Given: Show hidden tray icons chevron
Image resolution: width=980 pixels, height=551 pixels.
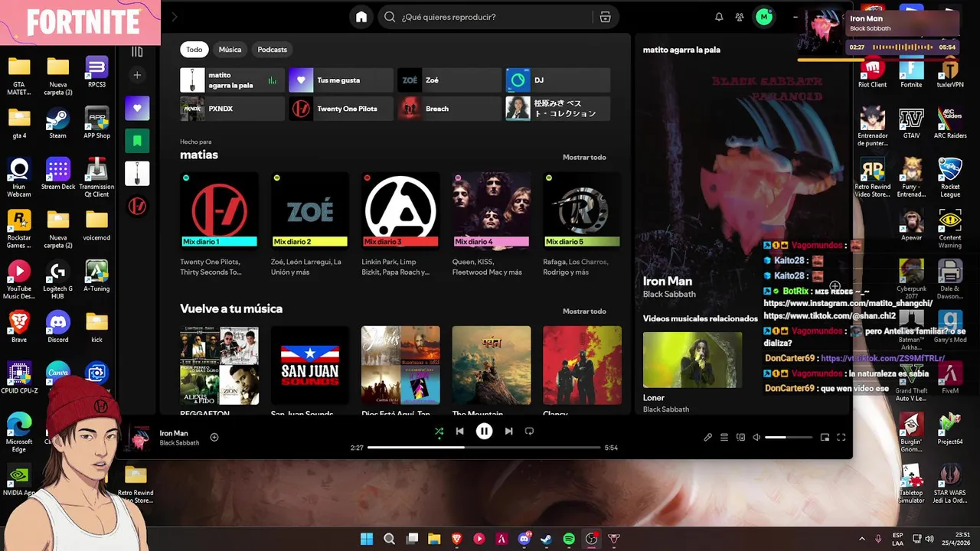Looking at the screenshot, I should tap(861, 539).
